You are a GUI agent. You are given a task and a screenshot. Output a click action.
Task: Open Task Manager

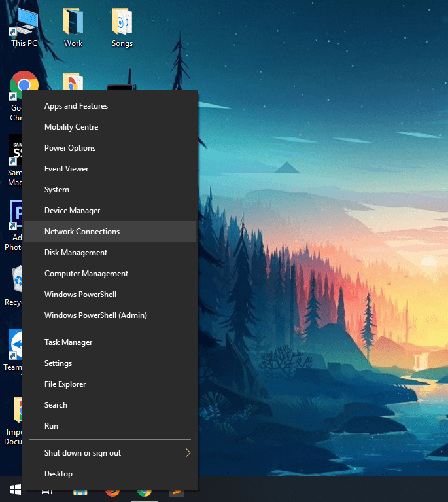pos(110,342)
